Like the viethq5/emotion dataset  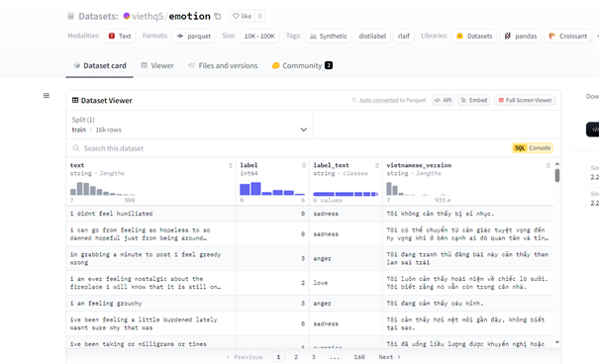coord(243,16)
